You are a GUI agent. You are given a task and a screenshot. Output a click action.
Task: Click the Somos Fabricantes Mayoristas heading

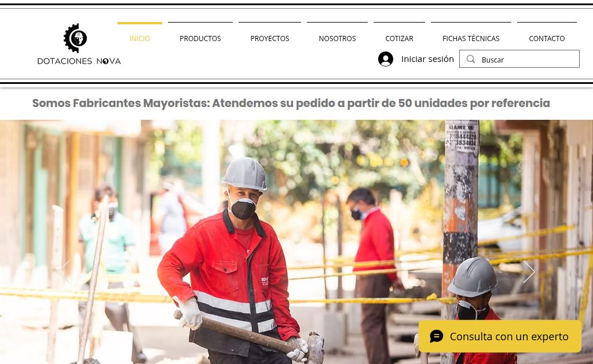click(x=291, y=103)
